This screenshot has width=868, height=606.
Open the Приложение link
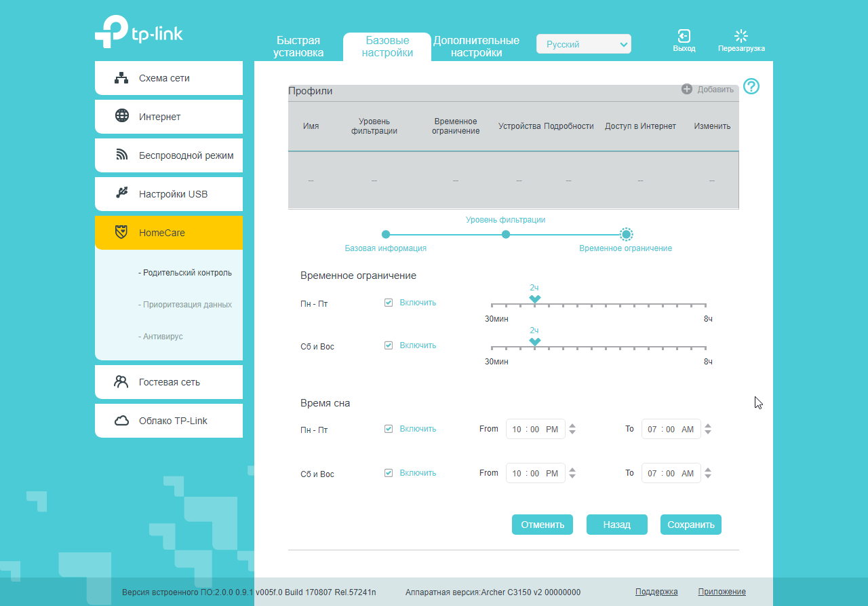[x=722, y=592]
